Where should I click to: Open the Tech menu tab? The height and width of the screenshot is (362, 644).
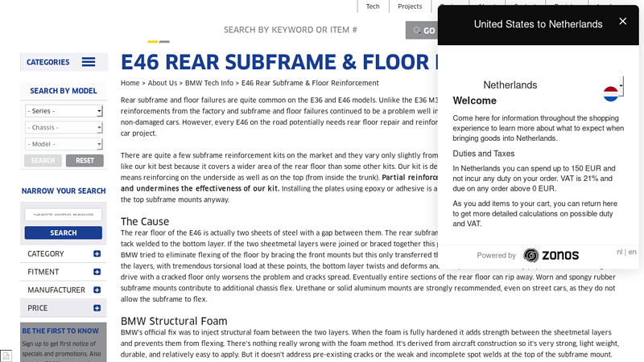click(373, 6)
